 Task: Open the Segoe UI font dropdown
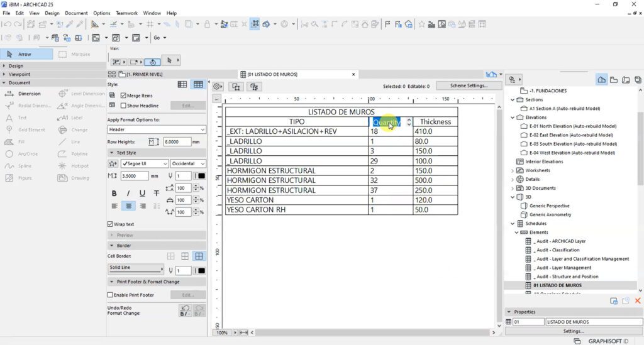point(145,163)
